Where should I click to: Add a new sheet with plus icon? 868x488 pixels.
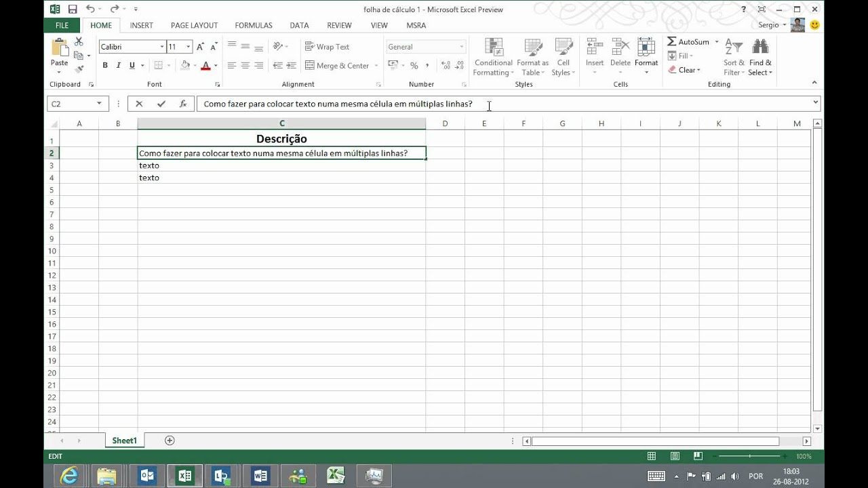point(170,441)
